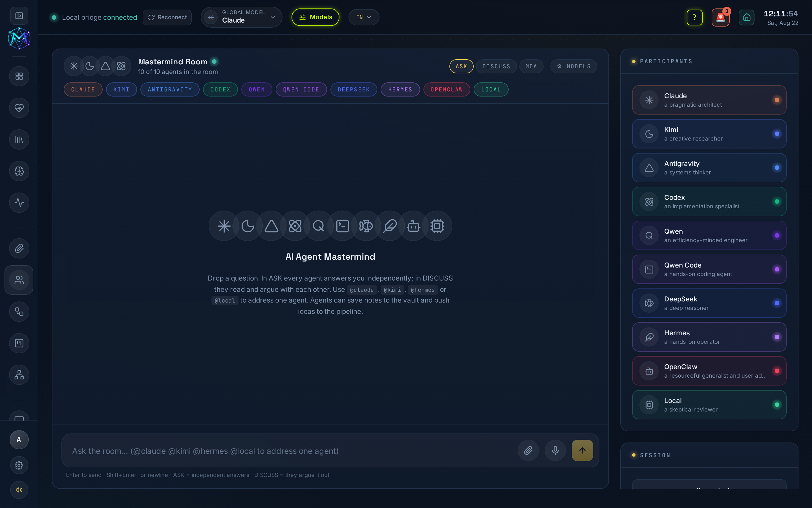812x508 pixels.
Task: Select the DeepSeek participant card
Action: 709,303
